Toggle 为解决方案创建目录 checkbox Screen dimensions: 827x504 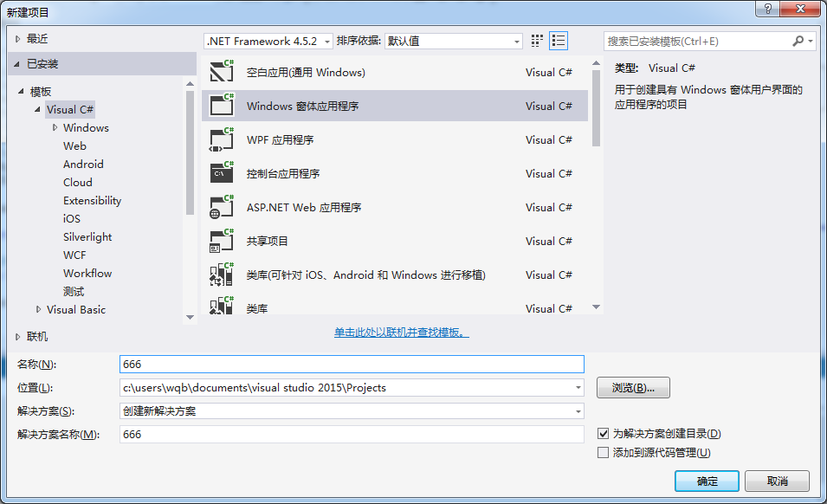[x=603, y=433]
